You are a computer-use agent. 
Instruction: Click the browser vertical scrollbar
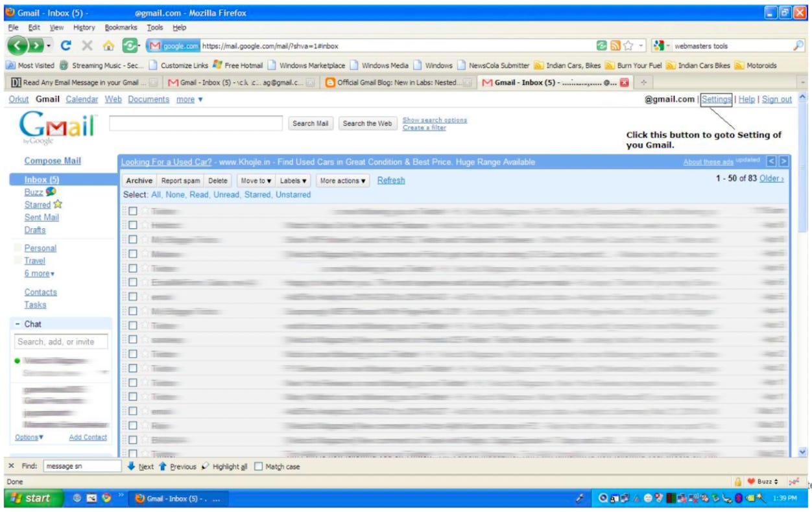[x=804, y=275]
